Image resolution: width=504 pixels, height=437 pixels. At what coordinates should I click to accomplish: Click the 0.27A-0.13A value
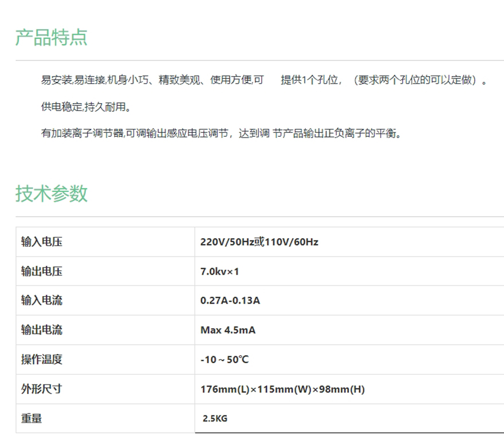pos(230,301)
